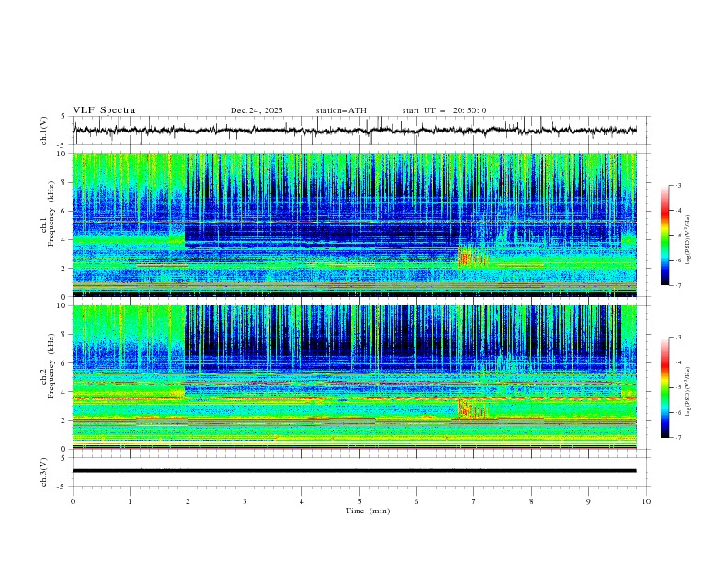The height and width of the screenshot is (563, 728).
Task: Click the "VLF Spectra" plot title
Action: pyautogui.click(x=104, y=110)
